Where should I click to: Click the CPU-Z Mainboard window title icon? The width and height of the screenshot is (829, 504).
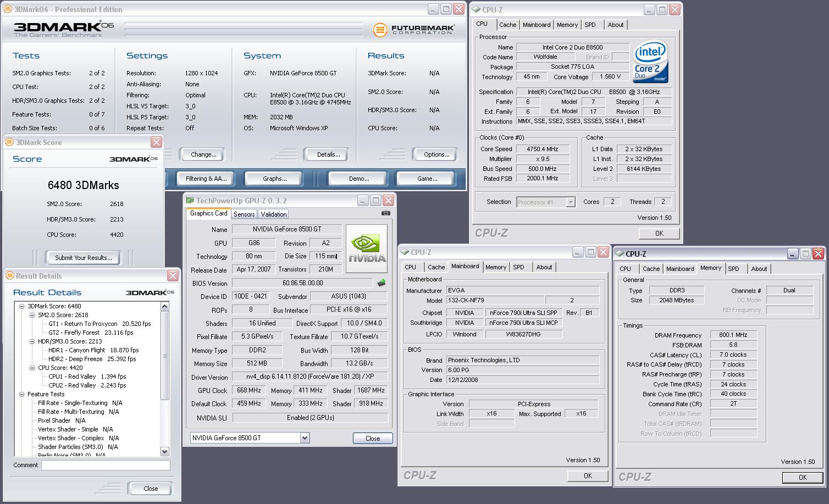[405, 252]
